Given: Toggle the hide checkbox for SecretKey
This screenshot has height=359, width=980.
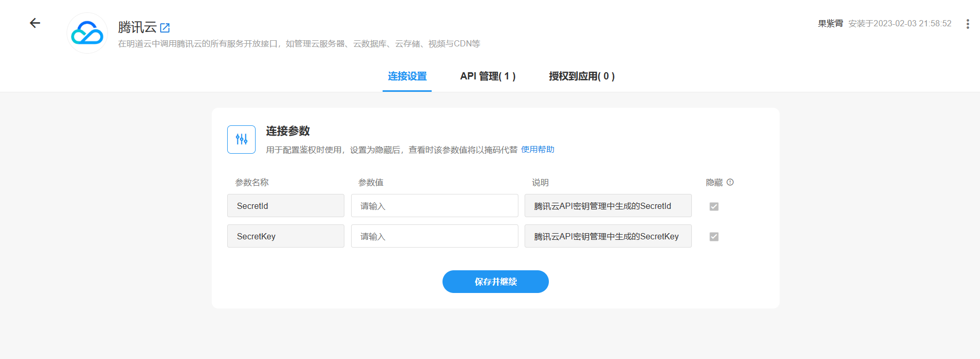Looking at the screenshot, I should point(714,237).
